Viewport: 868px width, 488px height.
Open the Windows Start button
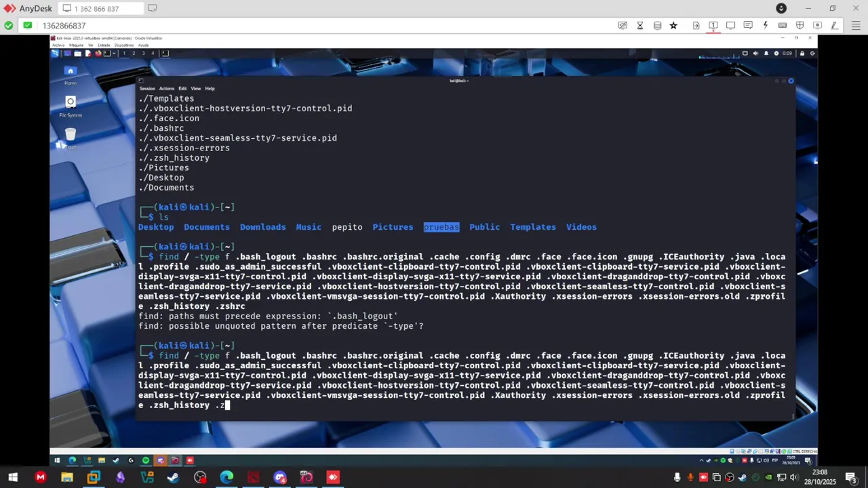click(x=13, y=477)
